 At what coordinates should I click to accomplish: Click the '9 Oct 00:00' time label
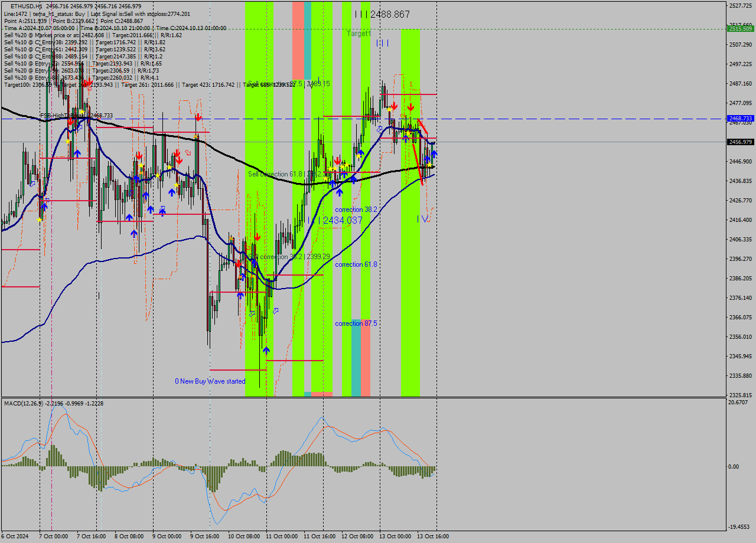point(167,536)
